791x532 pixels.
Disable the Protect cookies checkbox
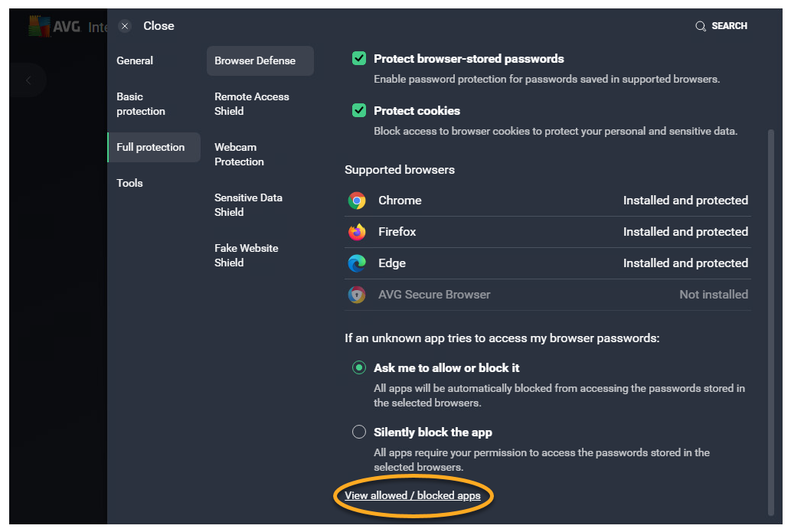click(x=359, y=111)
